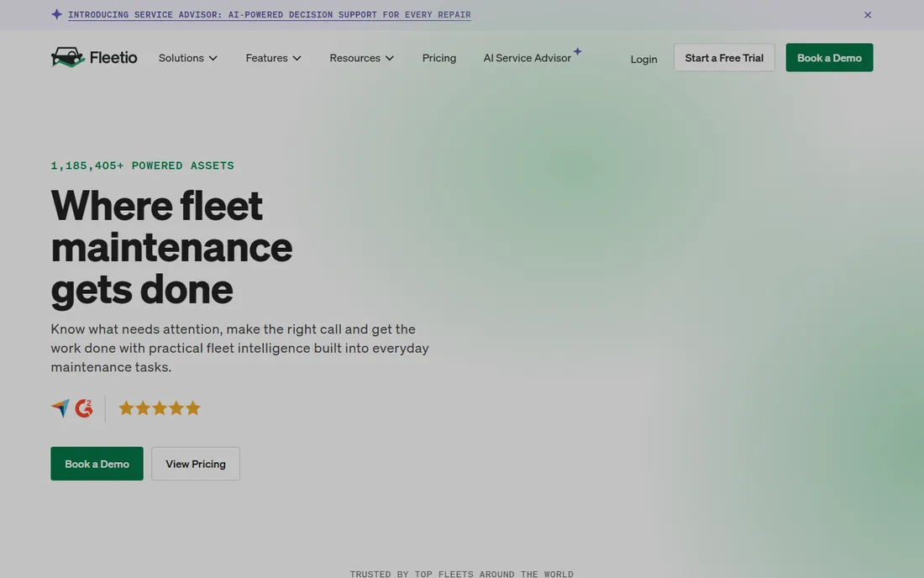Open the Introducing Service Advisor announcement link
This screenshot has width=924, height=578.
270,15
